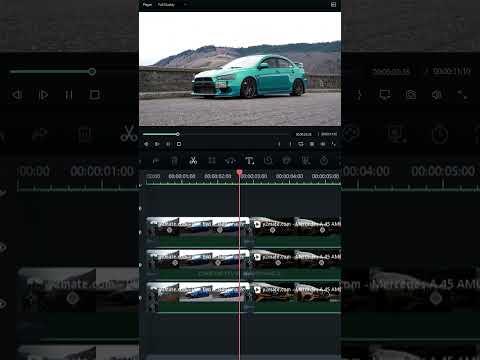
Task: Select the middle track's first car clip
Action: (x=198, y=264)
